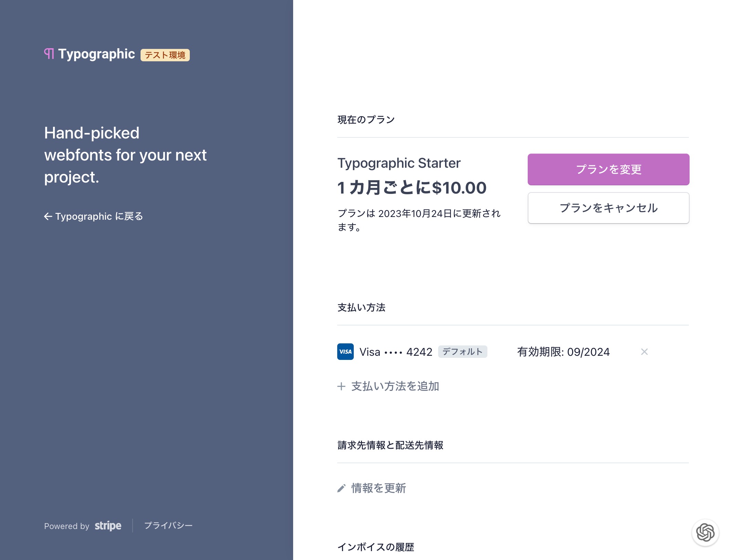This screenshot has height=560, width=733.
Task: Click the Typographic brand name in the header
Action: tap(96, 54)
